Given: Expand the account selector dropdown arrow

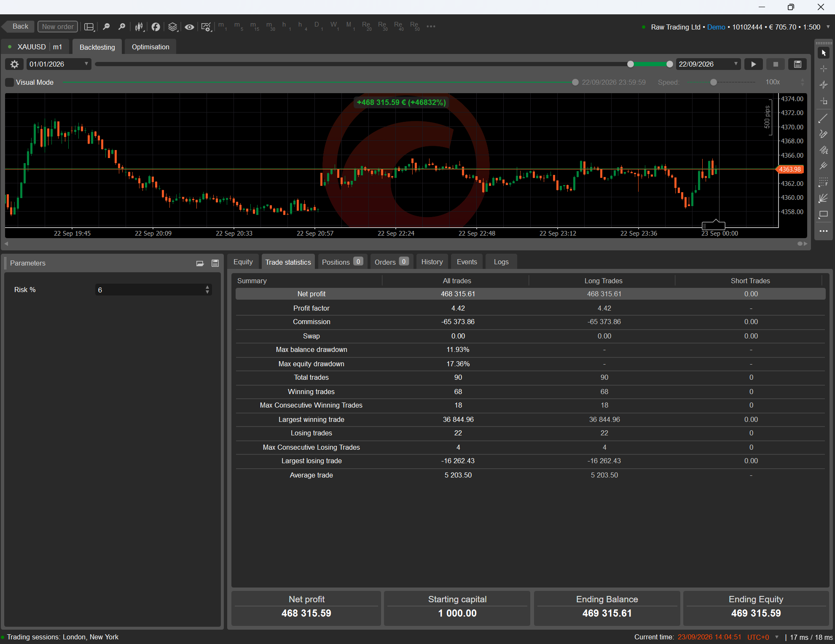Looking at the screenshot, I should [x=828, y=27].
